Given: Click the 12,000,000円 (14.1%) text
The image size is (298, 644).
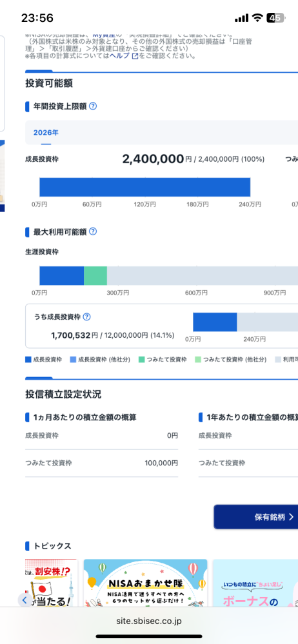Looking at the screenshot, I should (x=139, y=335).
